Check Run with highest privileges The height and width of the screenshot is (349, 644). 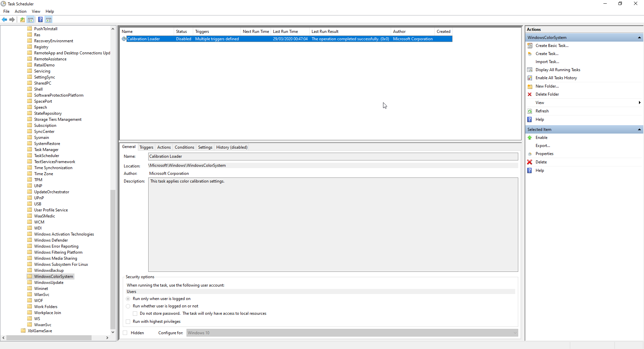128,321
